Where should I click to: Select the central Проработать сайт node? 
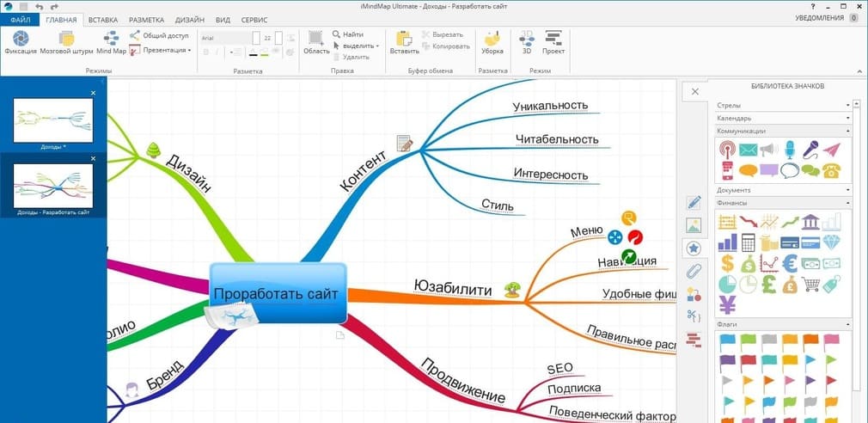pos(278,293)
